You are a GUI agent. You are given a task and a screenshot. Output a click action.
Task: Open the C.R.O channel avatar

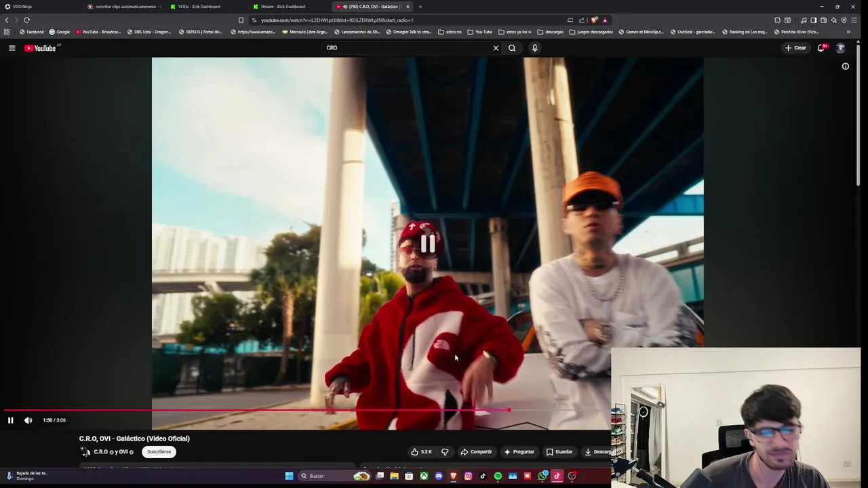(x=85, y=452)
